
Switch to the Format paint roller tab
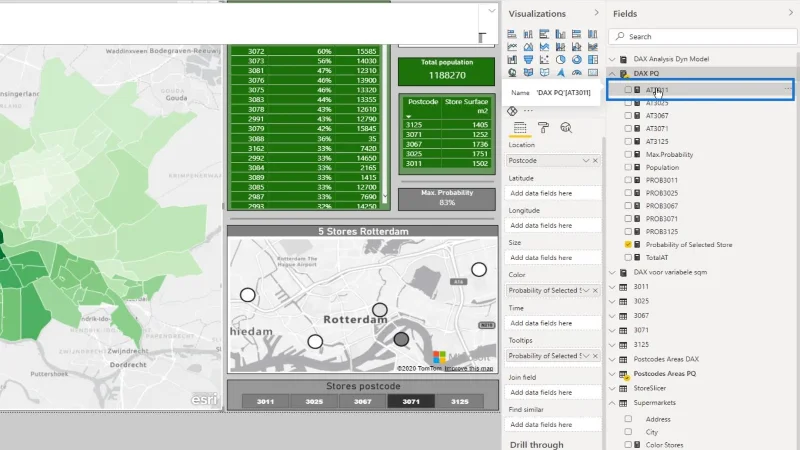coord(543,128)
